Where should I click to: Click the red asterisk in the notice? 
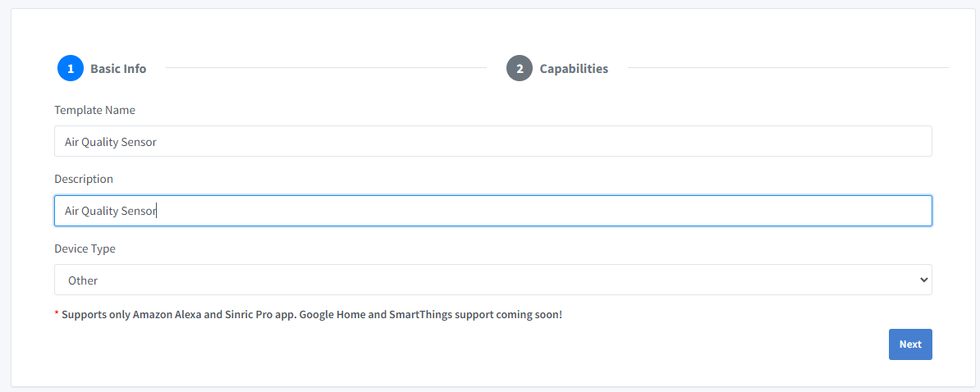coord(57,314)
